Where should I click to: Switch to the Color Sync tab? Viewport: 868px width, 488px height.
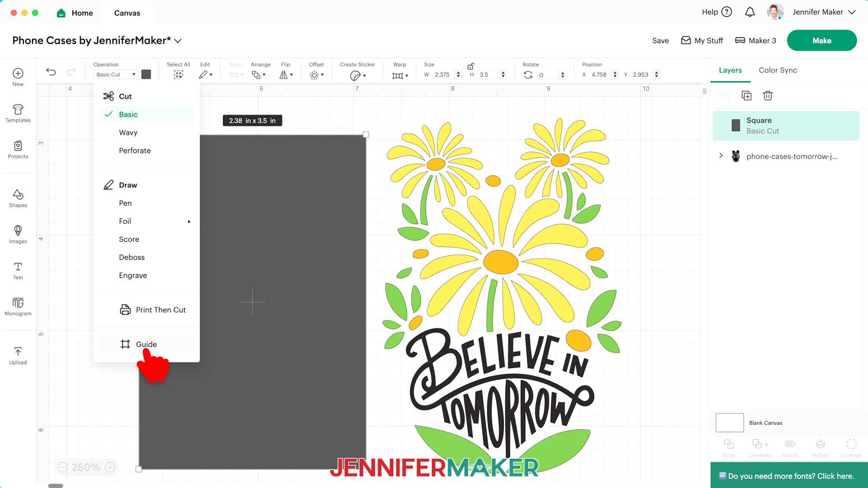[x=778, y=70]
